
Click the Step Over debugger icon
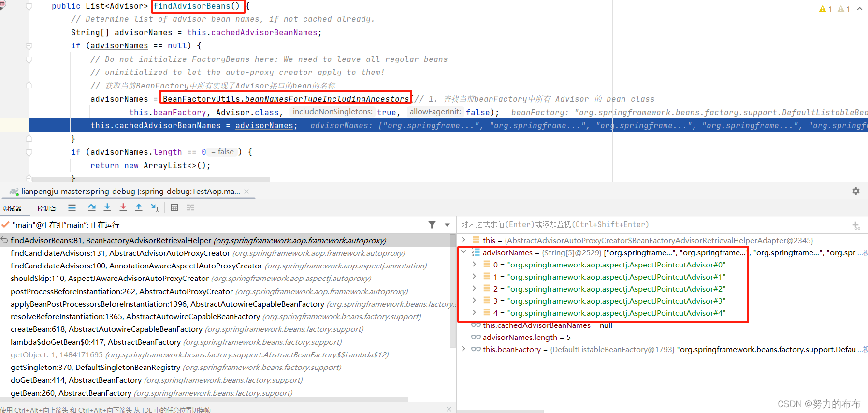[x=92, y=207]
